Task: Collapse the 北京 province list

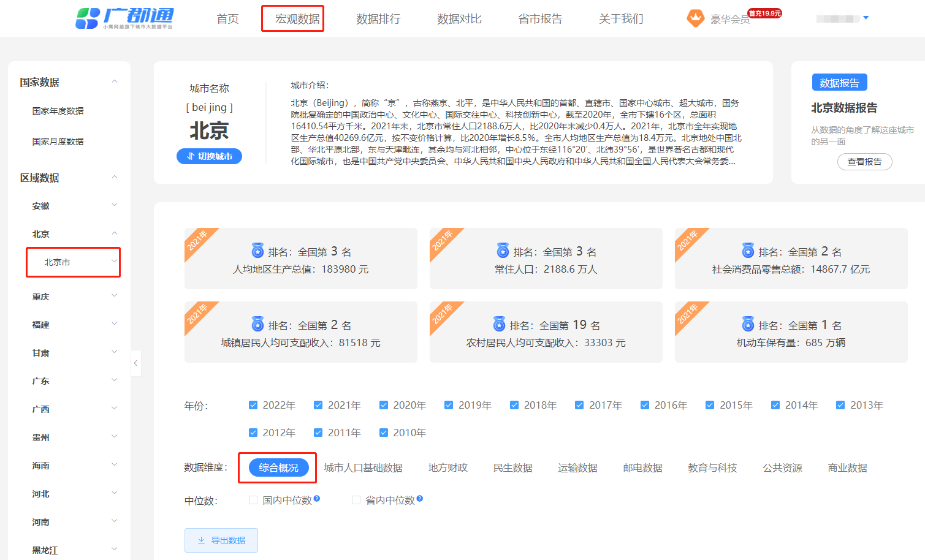Action: point(114,233)
